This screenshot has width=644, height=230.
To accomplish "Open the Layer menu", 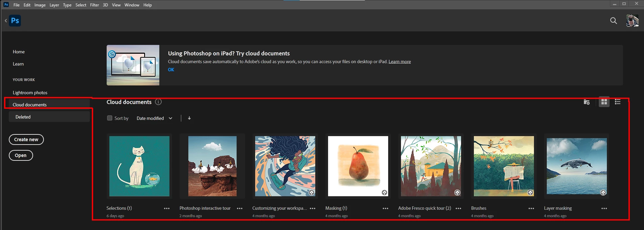I will click(54, 5).
